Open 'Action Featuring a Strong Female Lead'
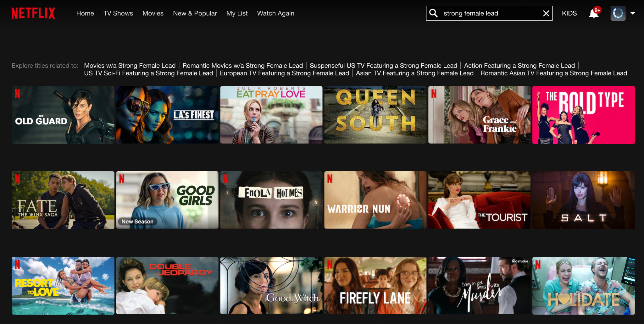 click(x=519, y=65)
